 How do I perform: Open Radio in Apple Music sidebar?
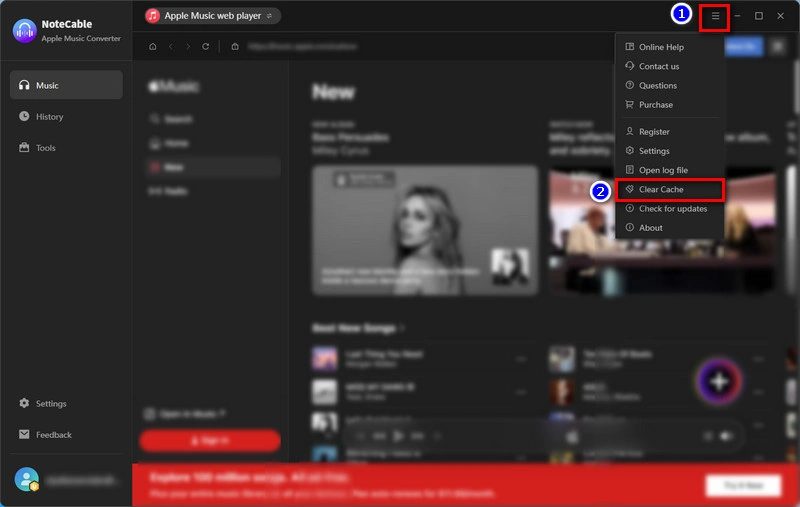coord(214,191)
